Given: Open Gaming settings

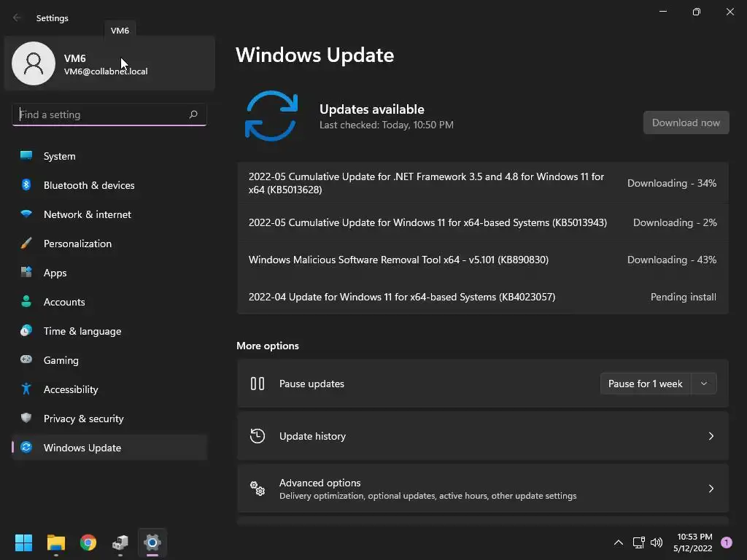Looking at the screenshot, I should tap(109, 360).
